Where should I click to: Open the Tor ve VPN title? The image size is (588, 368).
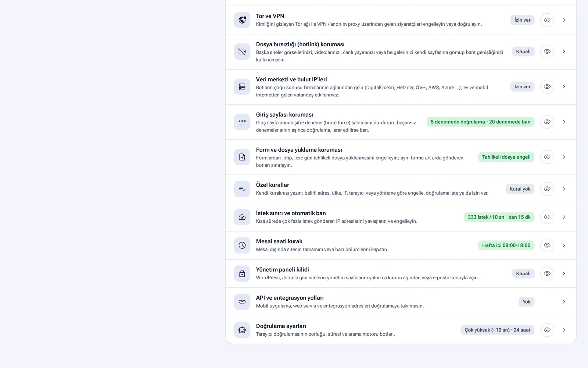(270, 16)
